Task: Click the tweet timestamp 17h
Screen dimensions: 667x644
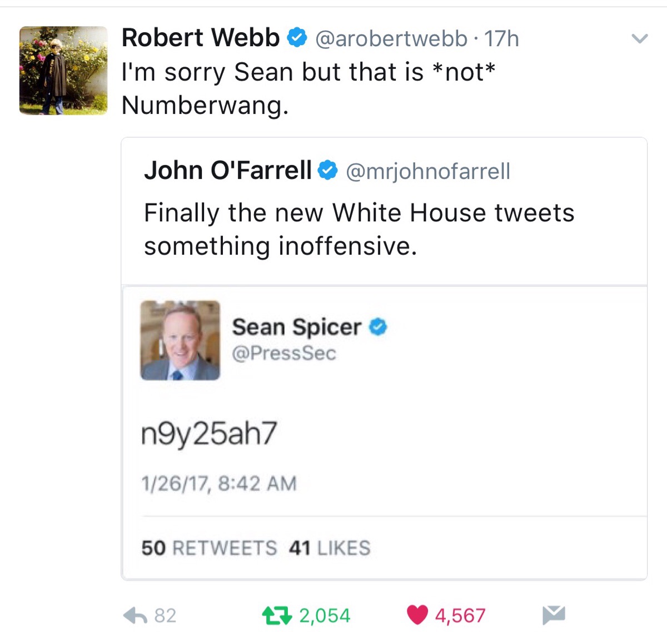Action: [x=500, y=38]
